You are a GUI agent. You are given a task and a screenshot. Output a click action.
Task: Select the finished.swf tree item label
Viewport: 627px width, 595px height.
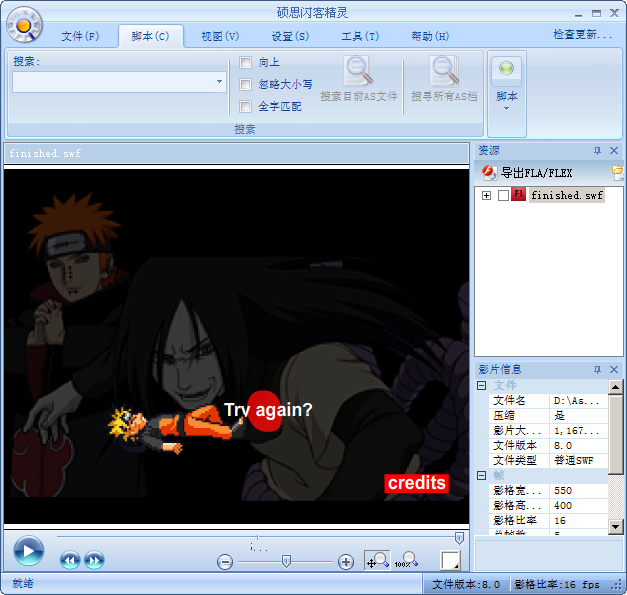(x=567, y=195)
